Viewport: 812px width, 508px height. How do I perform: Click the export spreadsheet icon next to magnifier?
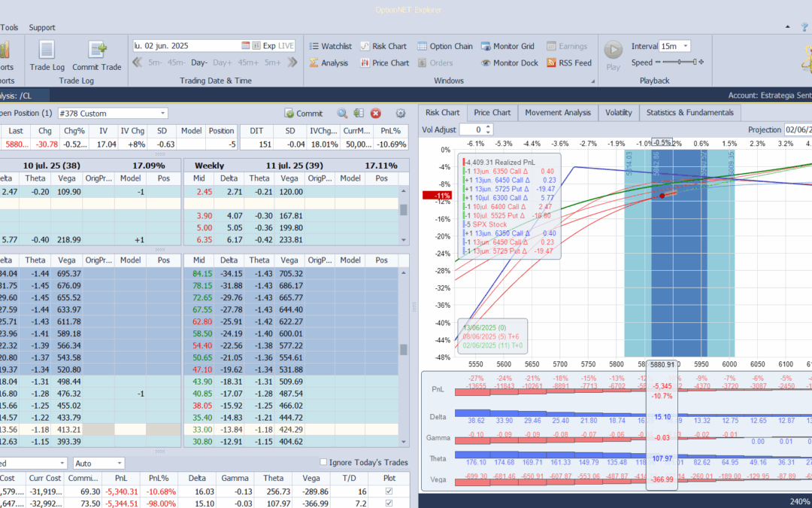359,113
